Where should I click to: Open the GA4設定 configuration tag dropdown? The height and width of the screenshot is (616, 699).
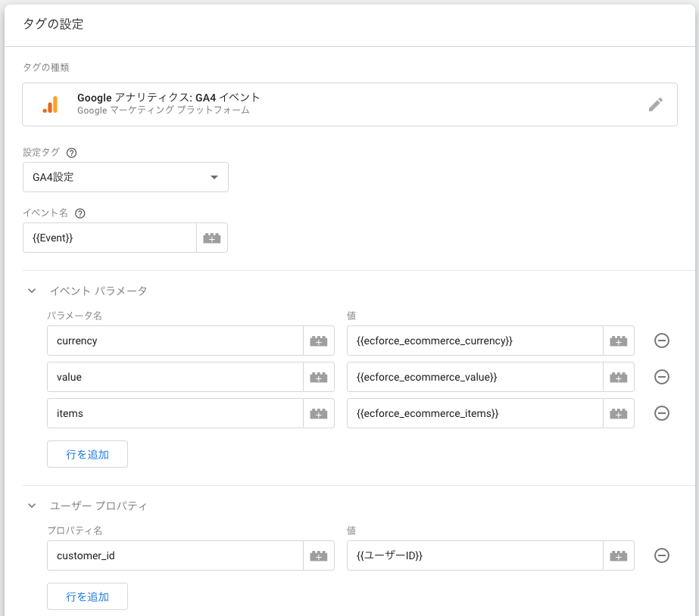tap(126, 177)
